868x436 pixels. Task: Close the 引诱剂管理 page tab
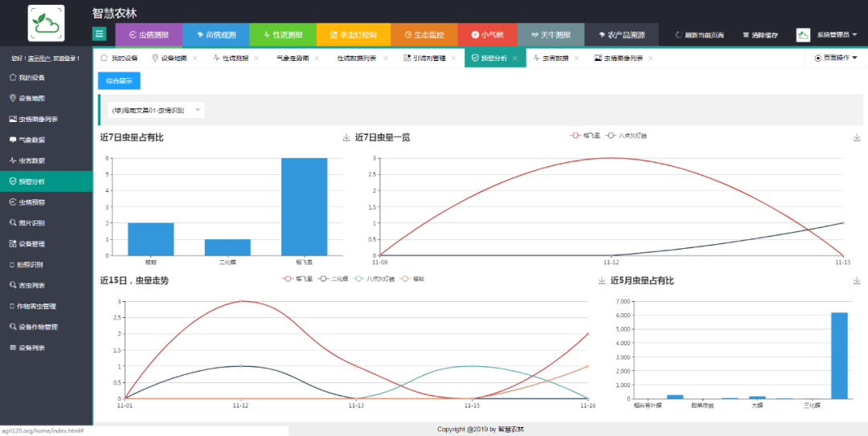click(x=453, y=58)
